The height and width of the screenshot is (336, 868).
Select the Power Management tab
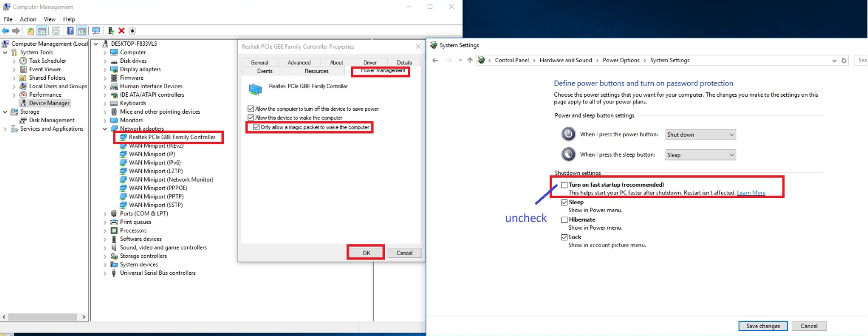(x=383, y=71)
